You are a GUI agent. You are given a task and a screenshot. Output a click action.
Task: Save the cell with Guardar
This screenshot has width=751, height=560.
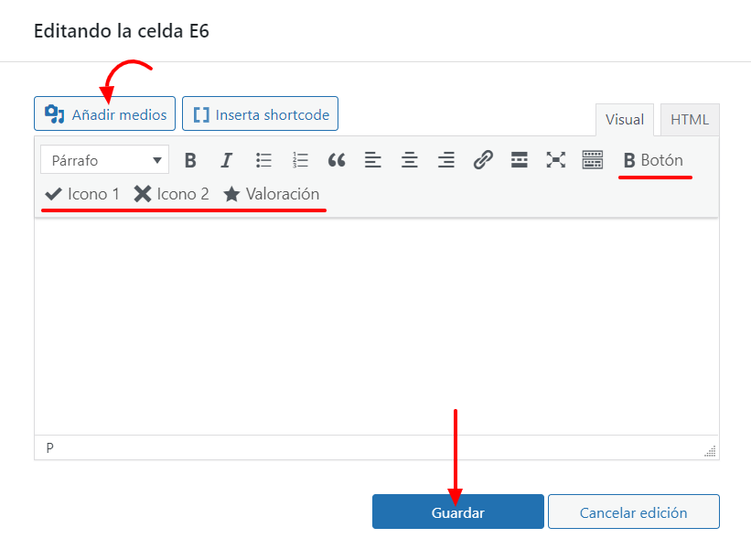[x=457, y=512]
